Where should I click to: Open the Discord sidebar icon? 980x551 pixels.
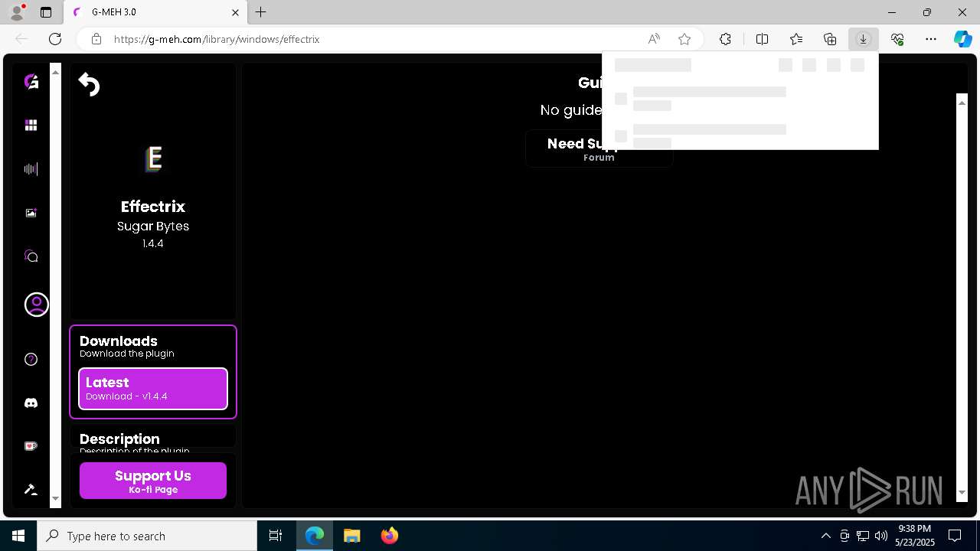[31, 403]
